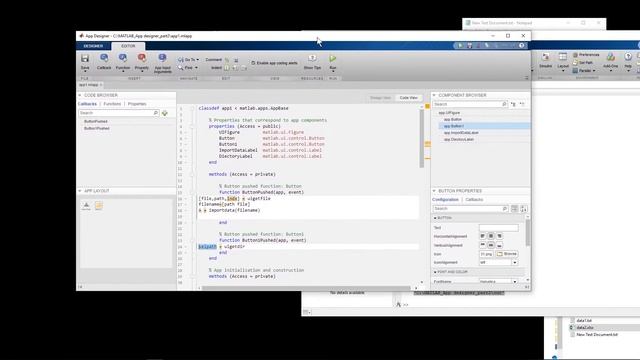Set horizontal alignment to center
Viewport: 640px width, 360px height.
pyautogui.click(x=491, y=236)
